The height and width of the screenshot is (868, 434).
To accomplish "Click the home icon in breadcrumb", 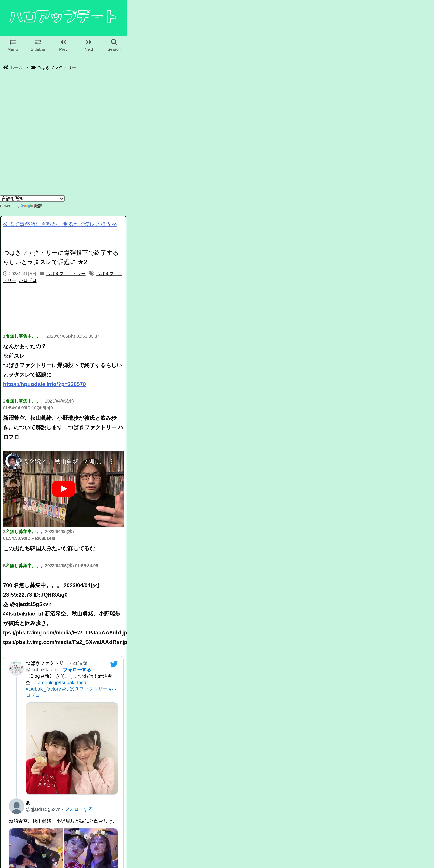I will point(6,67).
